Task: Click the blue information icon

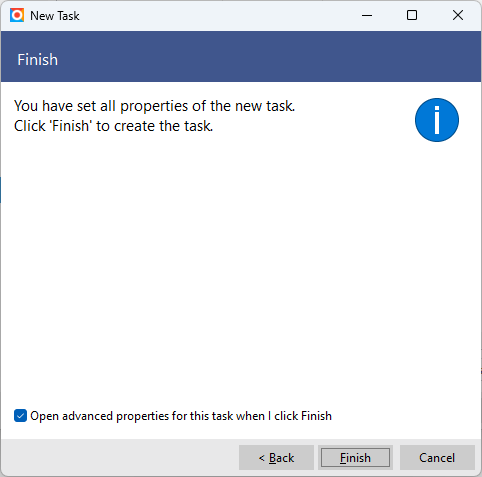Action: pos(437,120)
